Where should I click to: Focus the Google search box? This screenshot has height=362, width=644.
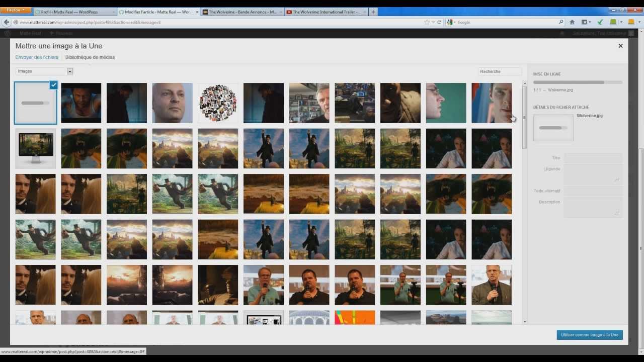[506, 22]
